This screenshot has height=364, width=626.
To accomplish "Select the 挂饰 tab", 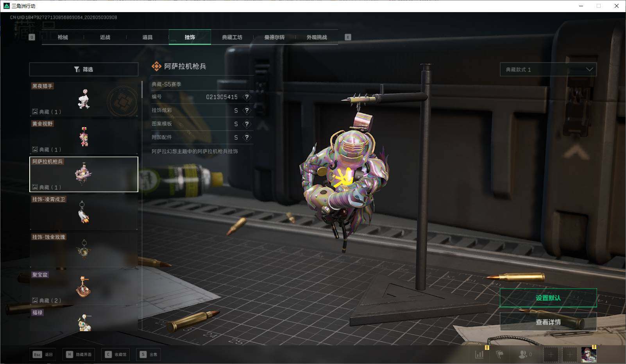I will click(x=190, y=37).
